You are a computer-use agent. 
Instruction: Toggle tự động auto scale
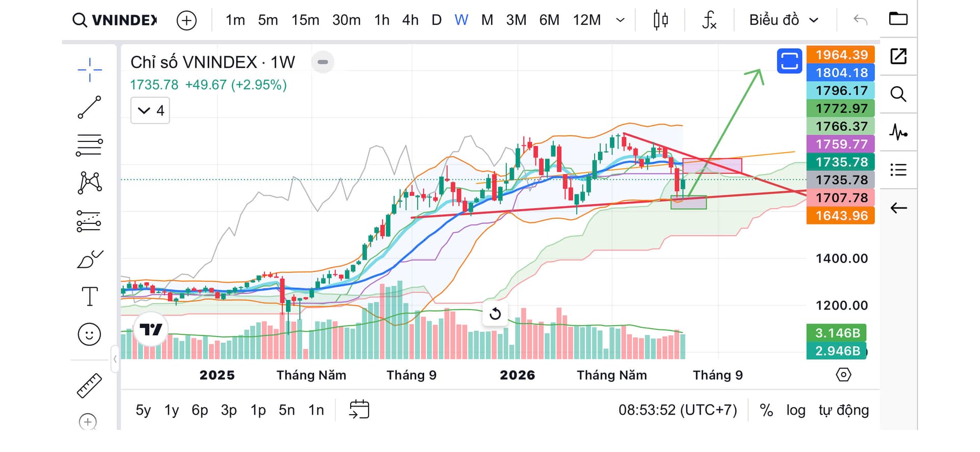844,410
